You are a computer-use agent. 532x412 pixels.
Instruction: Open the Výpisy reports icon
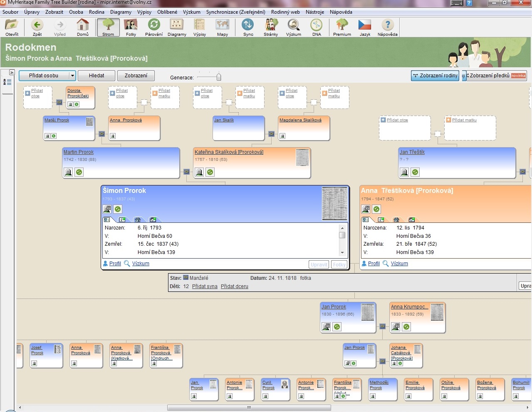click(200, 27)
